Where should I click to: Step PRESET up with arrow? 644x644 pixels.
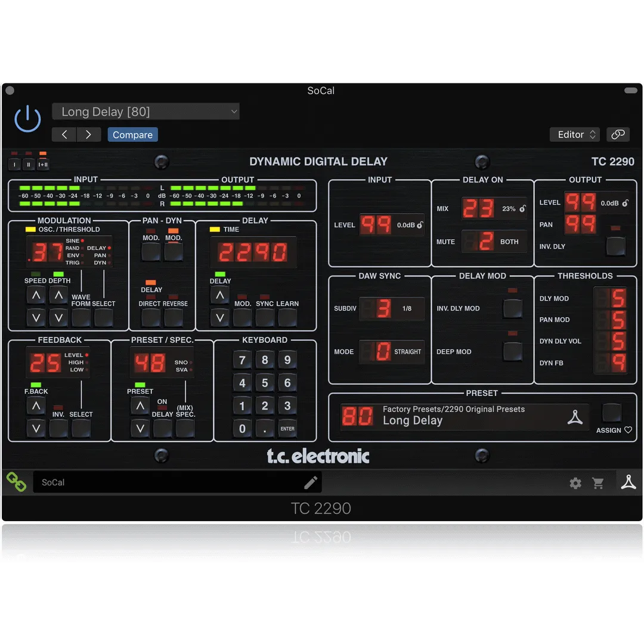[x=140, y=406]
